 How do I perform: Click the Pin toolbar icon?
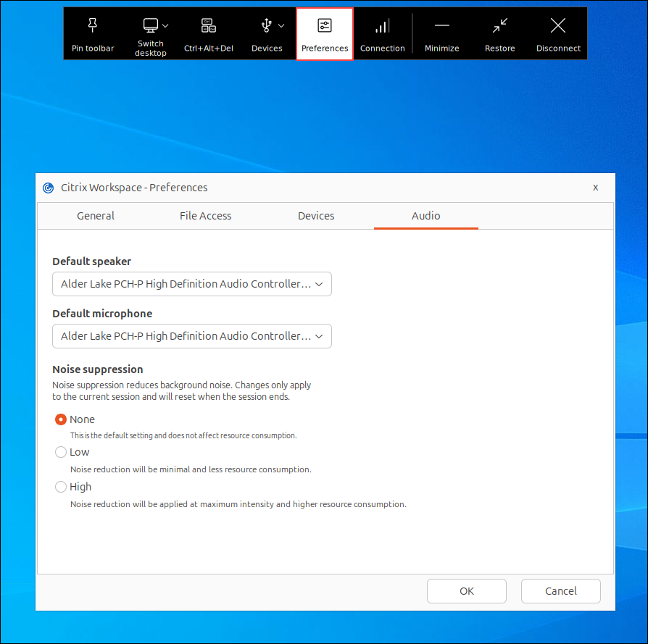tap(93, 25)
